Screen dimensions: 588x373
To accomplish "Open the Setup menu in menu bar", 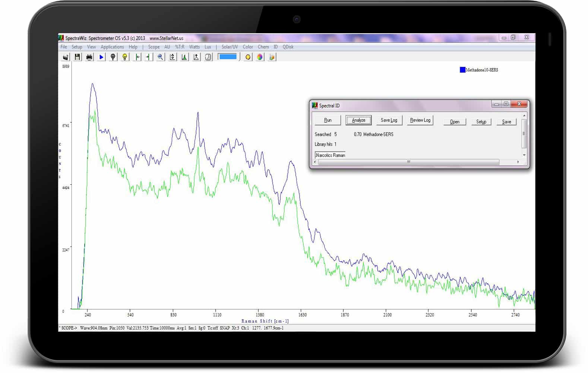I will point(77,47).
